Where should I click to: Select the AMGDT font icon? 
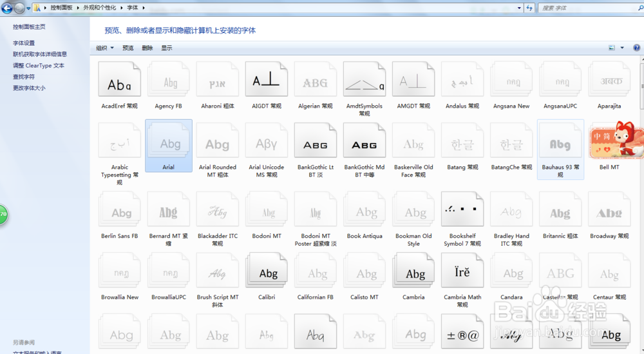point(413,79)
